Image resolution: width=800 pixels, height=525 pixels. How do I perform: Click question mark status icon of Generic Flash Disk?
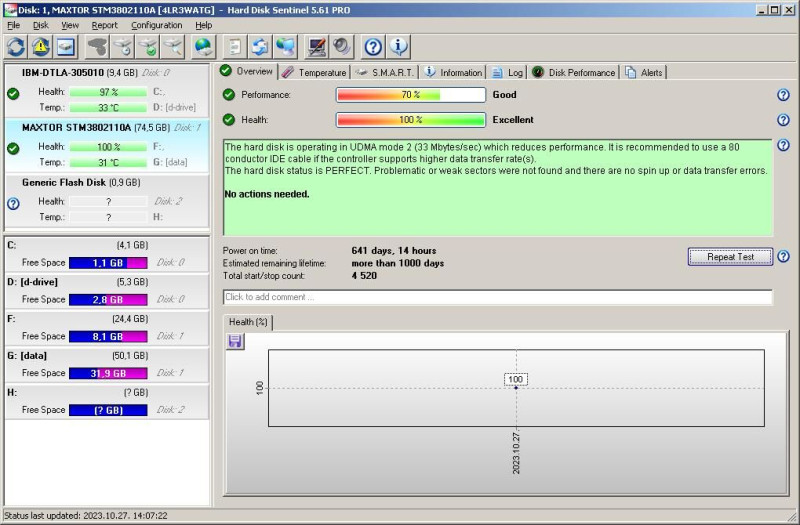13,204
